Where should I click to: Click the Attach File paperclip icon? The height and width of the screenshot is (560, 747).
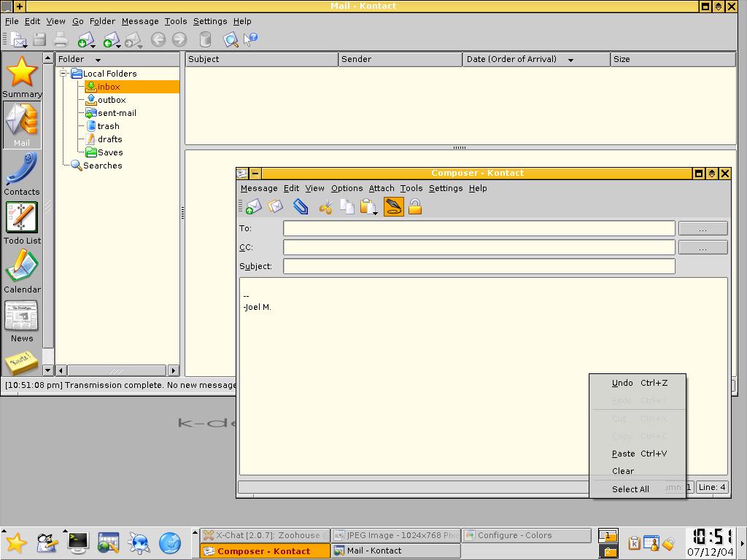click(301, 206)
